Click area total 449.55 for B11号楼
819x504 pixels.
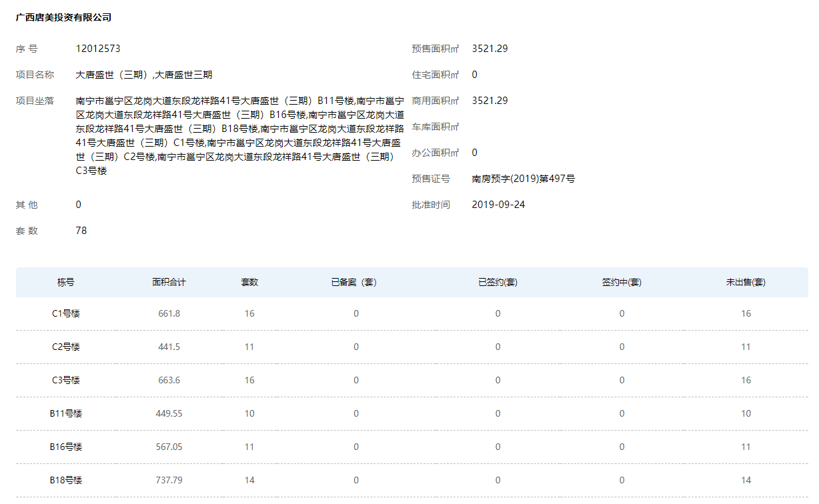pyautogui.click(x=169, y=413)
